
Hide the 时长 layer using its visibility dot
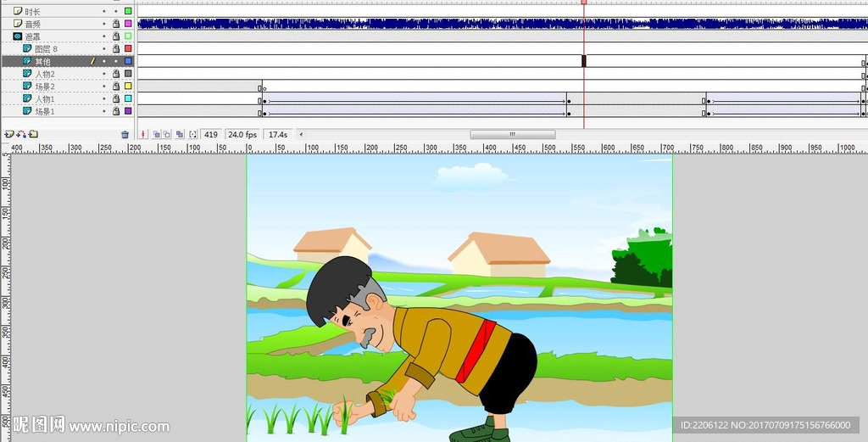(104, 11)
